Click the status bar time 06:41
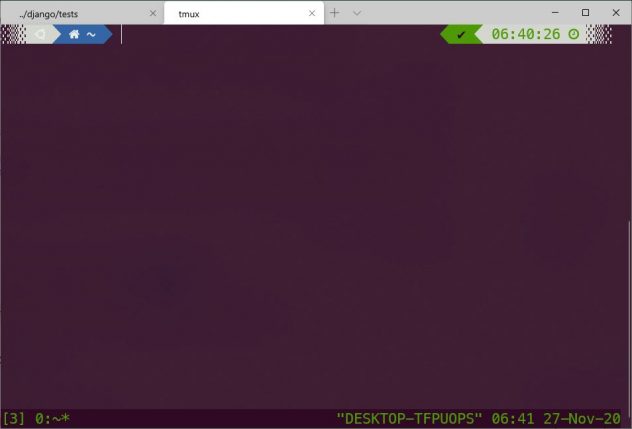The height and width of the screenshot is (429, 632). 513,419
